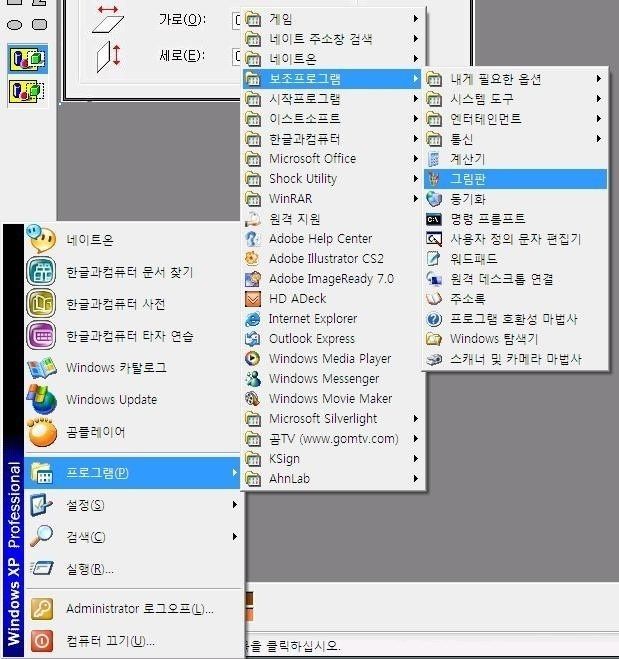Screen dimensions: 619x659
Task: Click the 주소록 address book icon
Action: coord(434,299)
